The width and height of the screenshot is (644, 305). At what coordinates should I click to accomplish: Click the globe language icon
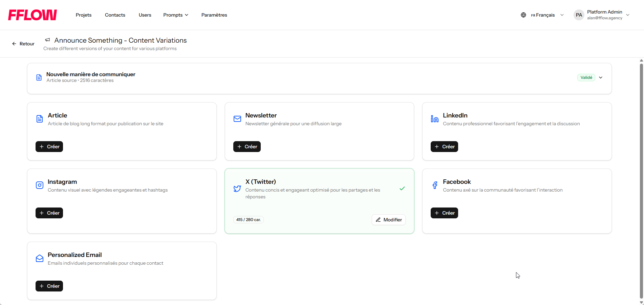point(523,15)
